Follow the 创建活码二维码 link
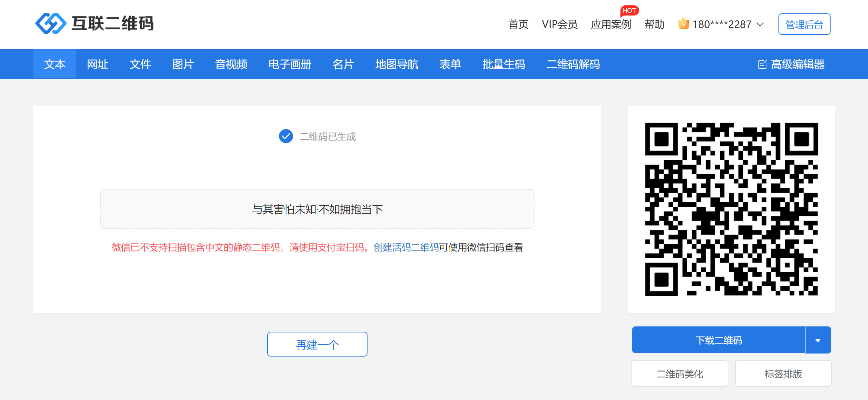Image resolution: width=868 pixels, height=400 pixels. coord(406,247)
